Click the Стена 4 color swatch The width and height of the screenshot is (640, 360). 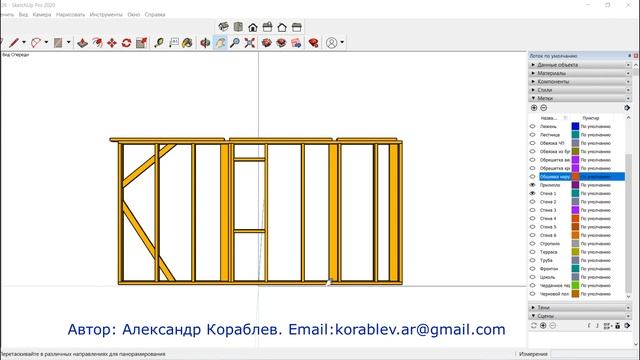(575, 218)
